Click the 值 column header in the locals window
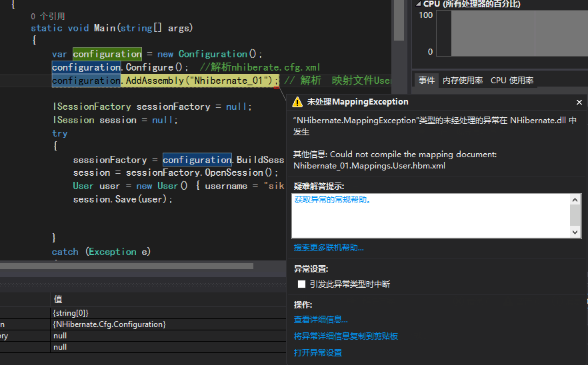The height and width of the screenshot is (365, 588). click(168, 299)
